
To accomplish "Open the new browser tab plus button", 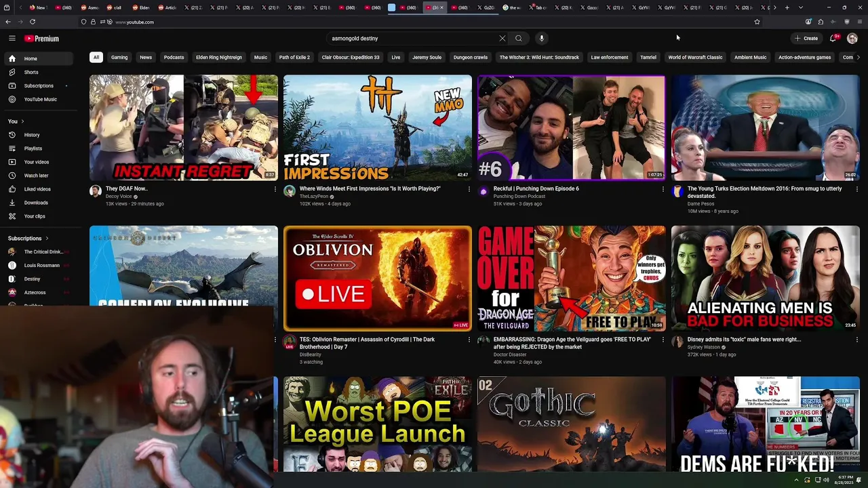I will click(x=787, y=7).
